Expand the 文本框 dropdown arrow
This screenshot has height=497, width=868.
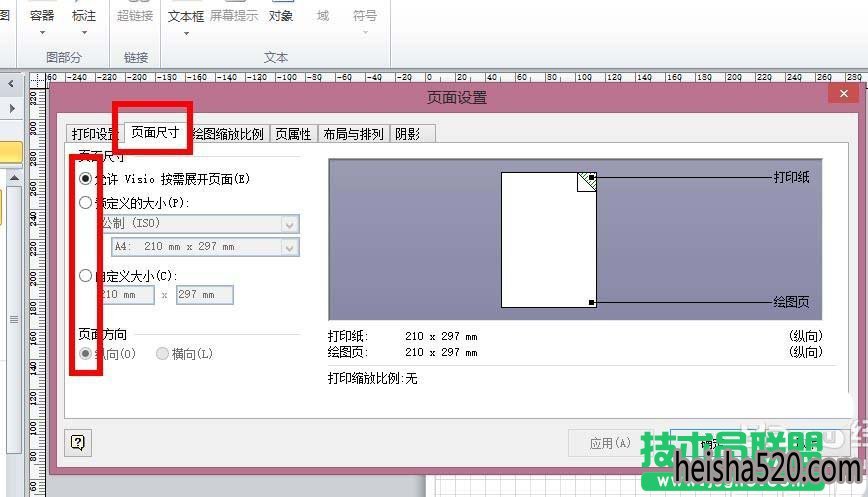pyautogui.click(x=187, y=34)
